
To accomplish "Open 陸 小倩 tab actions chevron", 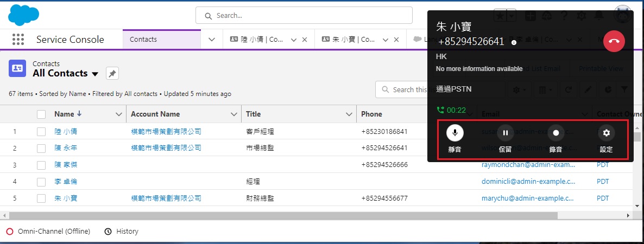I will click(294, 40).
